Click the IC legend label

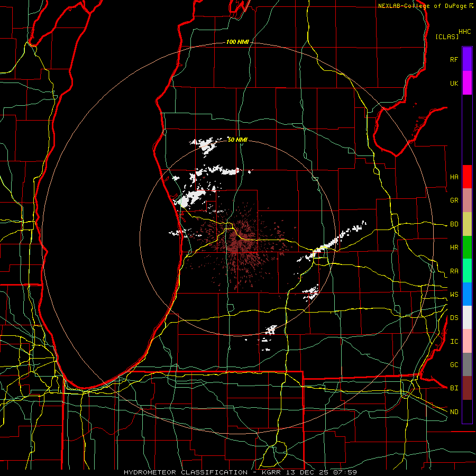coord(454,342)
